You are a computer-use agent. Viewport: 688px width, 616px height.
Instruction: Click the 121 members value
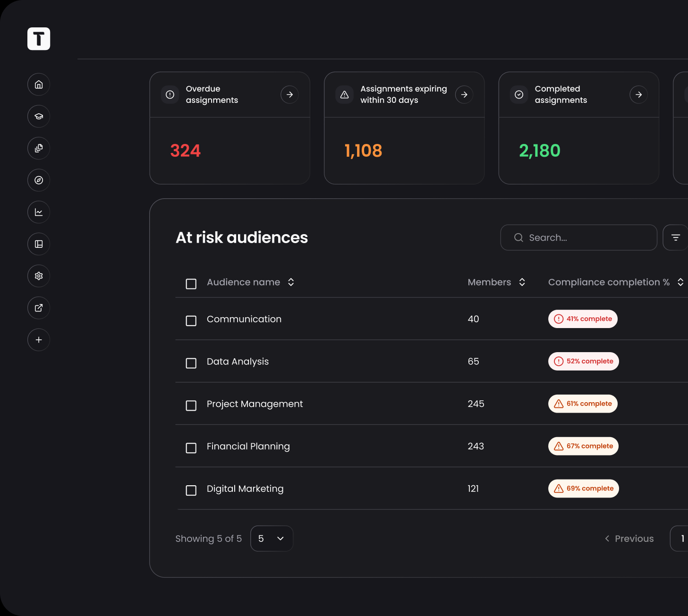473,489
